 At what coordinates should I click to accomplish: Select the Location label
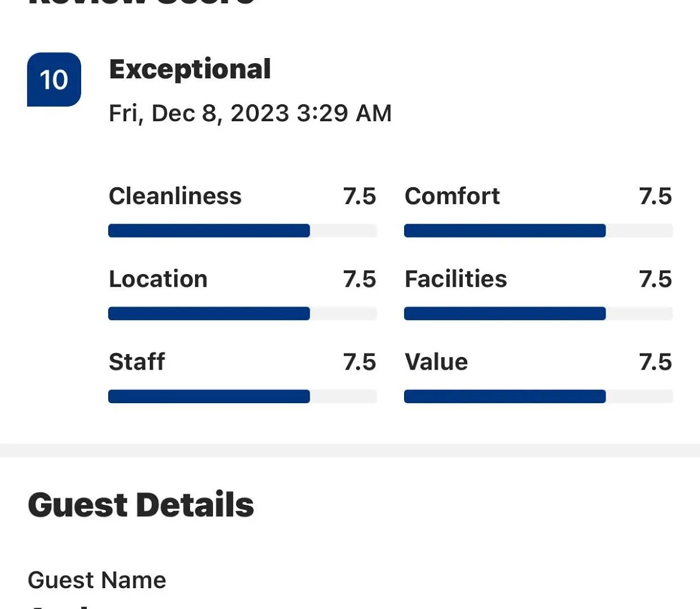(x=158, y=279)
